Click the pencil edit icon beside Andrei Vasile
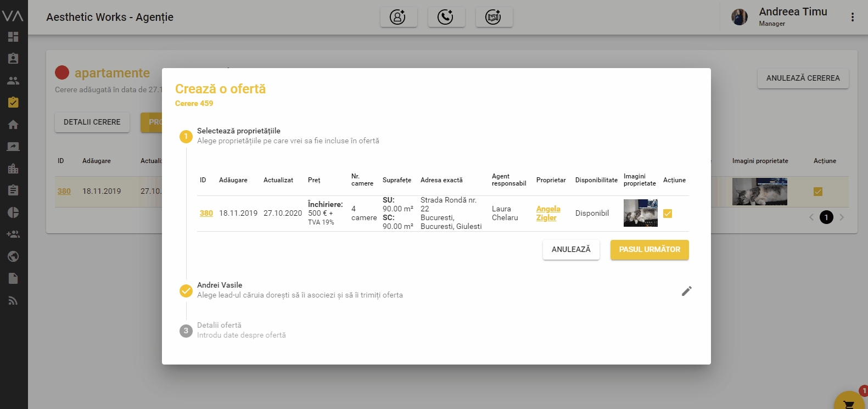The width and height of the screenshot is (868, 409). pyautogui.click(x=686, y=291)
